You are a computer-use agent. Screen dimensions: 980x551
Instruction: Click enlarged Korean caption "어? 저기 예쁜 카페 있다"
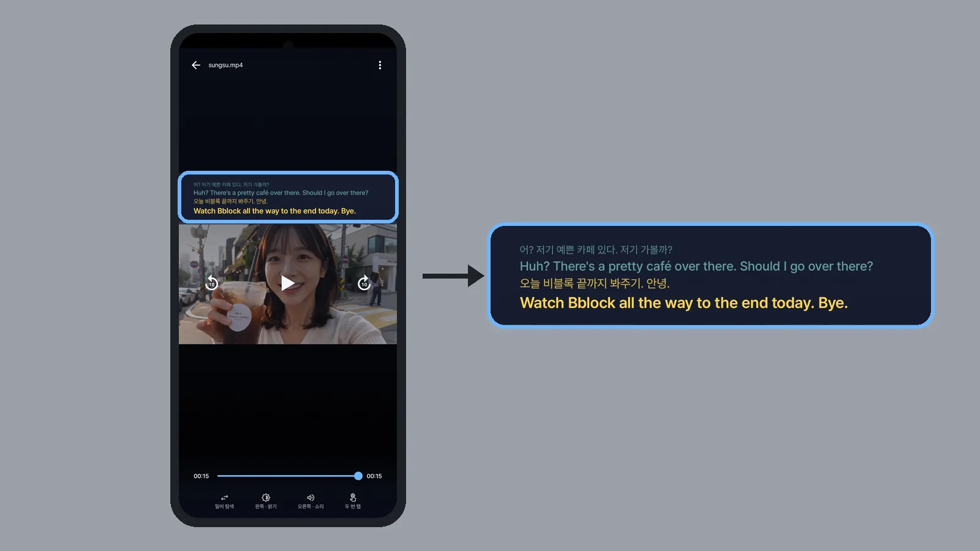pos(568,250)
